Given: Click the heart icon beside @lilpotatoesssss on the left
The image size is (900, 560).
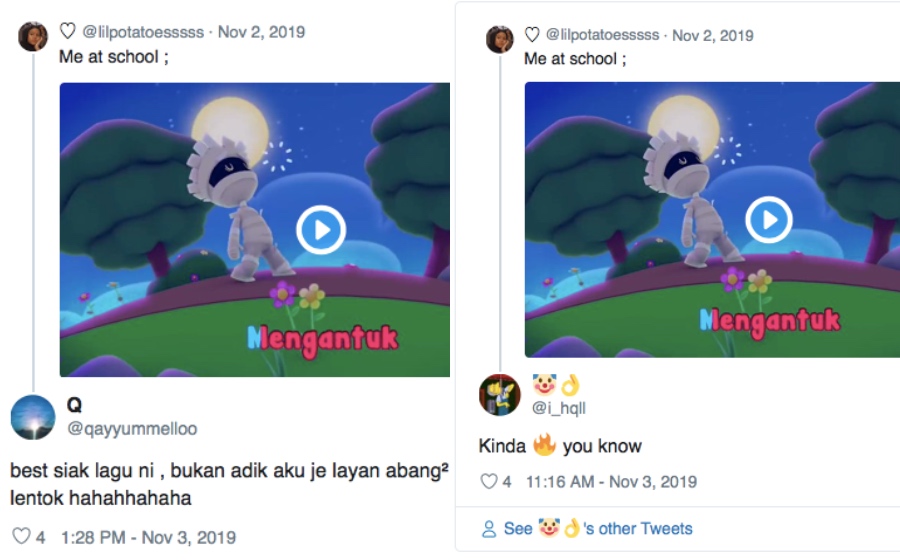Looking at the screenshot, I should [x=68, y=31].
